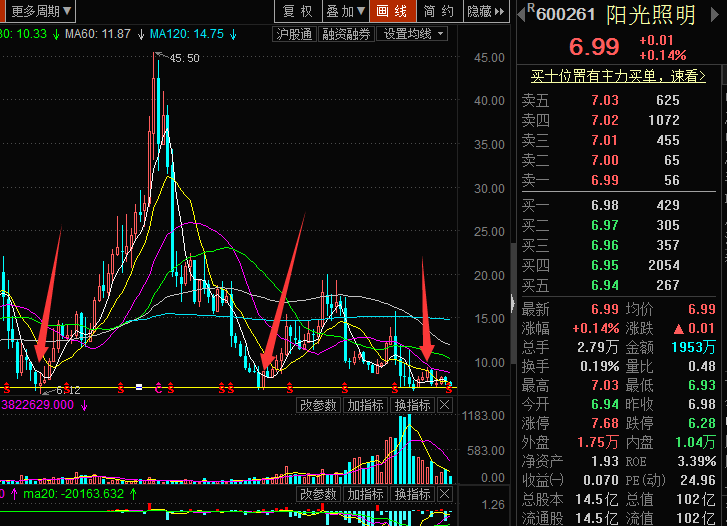This screenshot has width=727, height=526.
Task: Click the 融资融券 tag button
Action: [x=346, y=34]
